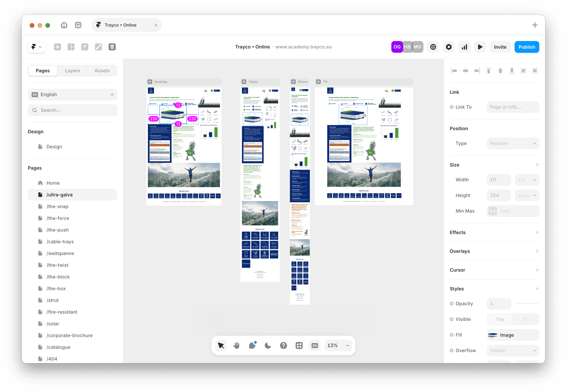Viewport: 567px width, 392px height.
Task: Set Visible to Yes
Action: click(500, 319)
